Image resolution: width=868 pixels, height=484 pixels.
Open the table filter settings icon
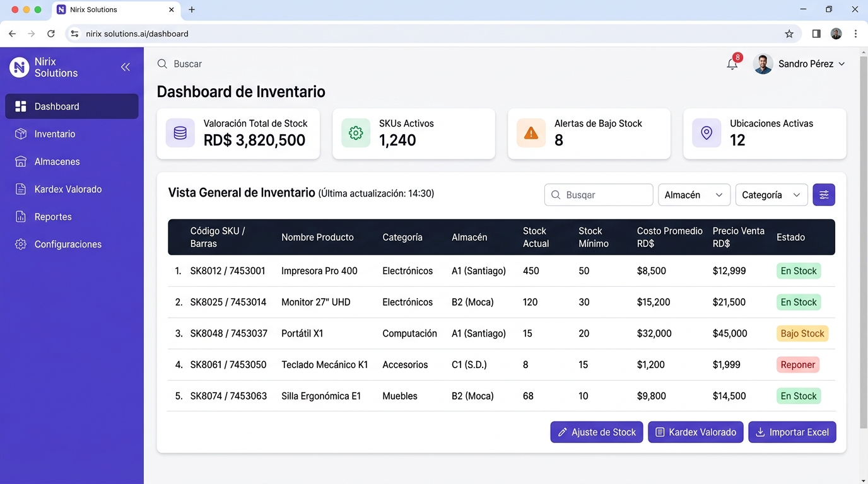pos(824,195)
